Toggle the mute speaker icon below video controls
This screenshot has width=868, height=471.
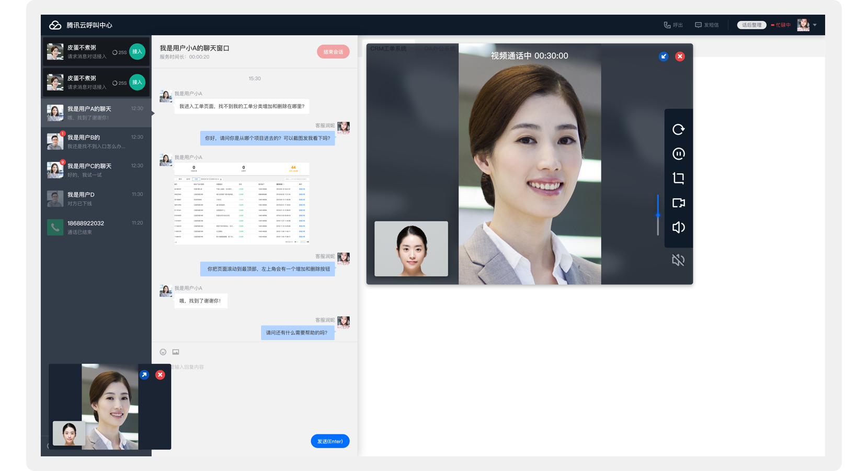(x=678, y=260)
